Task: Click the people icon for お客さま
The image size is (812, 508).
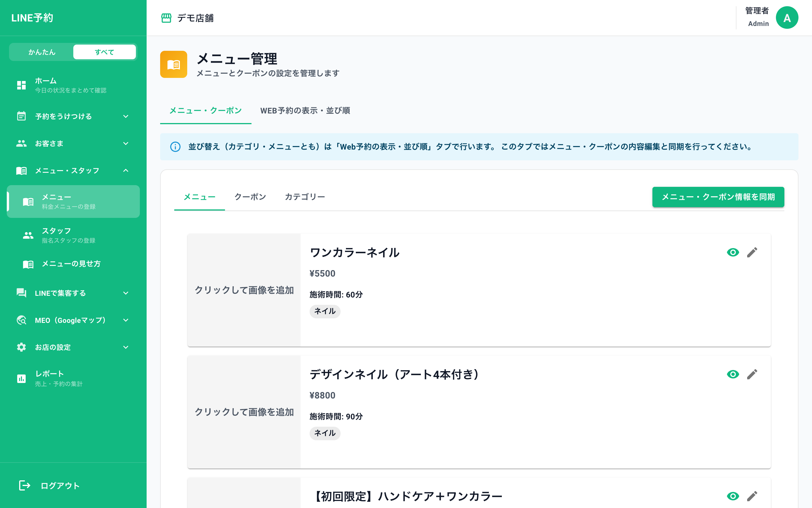Action: pyautogui.click(x=21, y=143)
